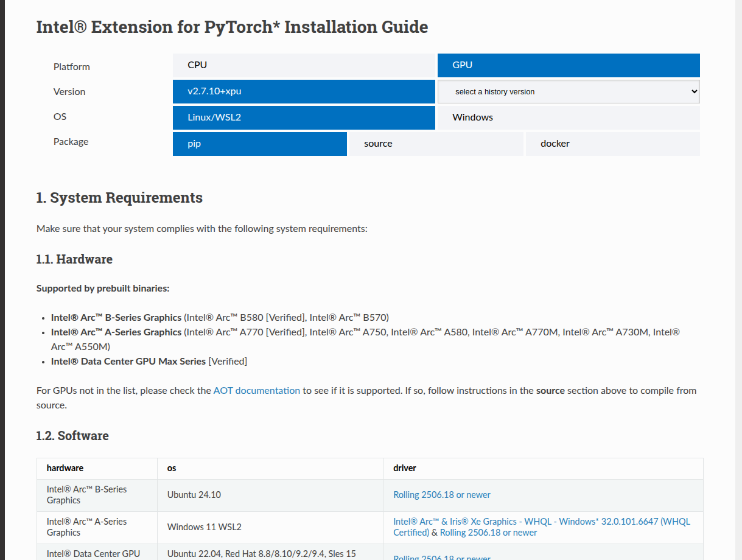Choose the v2.7.10+xpu version option
This screenshot has height=560, width=742.
304,91
